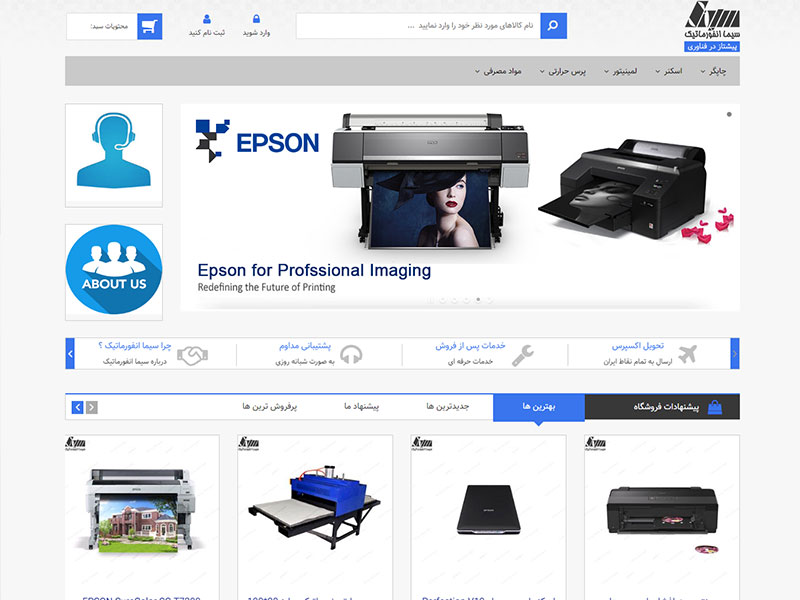The width and height of the screenshot is (800, 600).
Task: Click the after-sales service wrench icon
Action: pos(522,355)
